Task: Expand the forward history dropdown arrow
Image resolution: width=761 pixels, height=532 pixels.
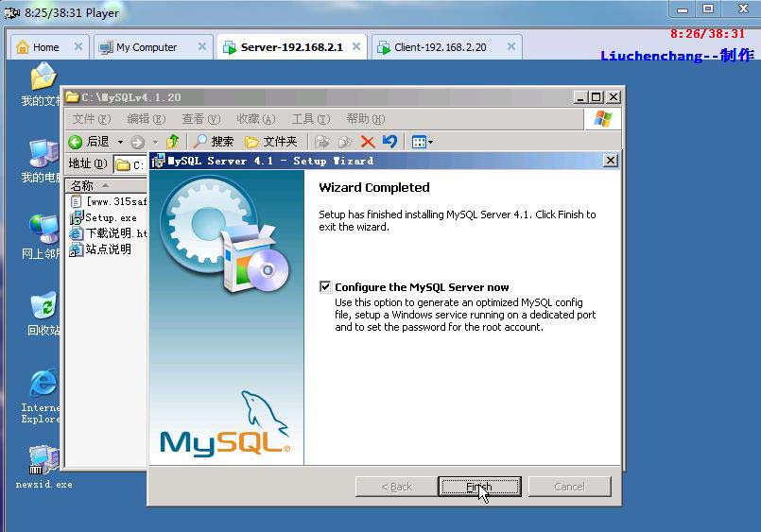Action: tap(155, 142)
